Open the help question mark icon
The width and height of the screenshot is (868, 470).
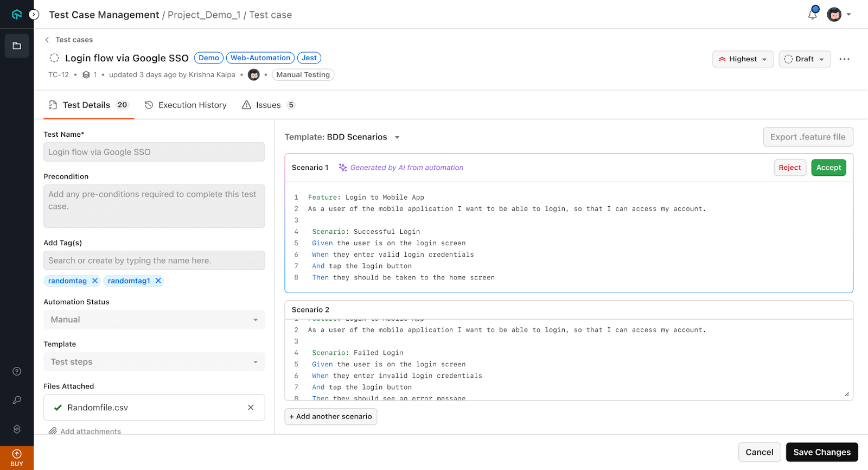click(17, 371)
